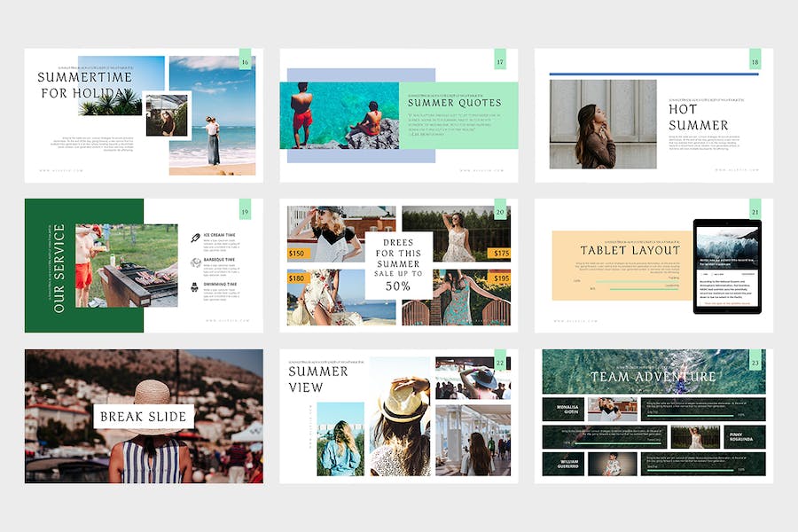Click the Barbeque Time label

pyautogui.click(x=219, y=260)
